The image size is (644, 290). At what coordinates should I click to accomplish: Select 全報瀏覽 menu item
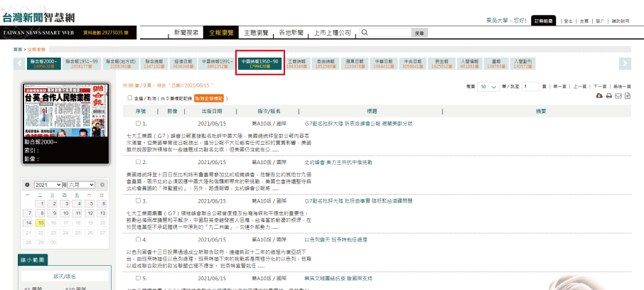(x=220, y=33)
